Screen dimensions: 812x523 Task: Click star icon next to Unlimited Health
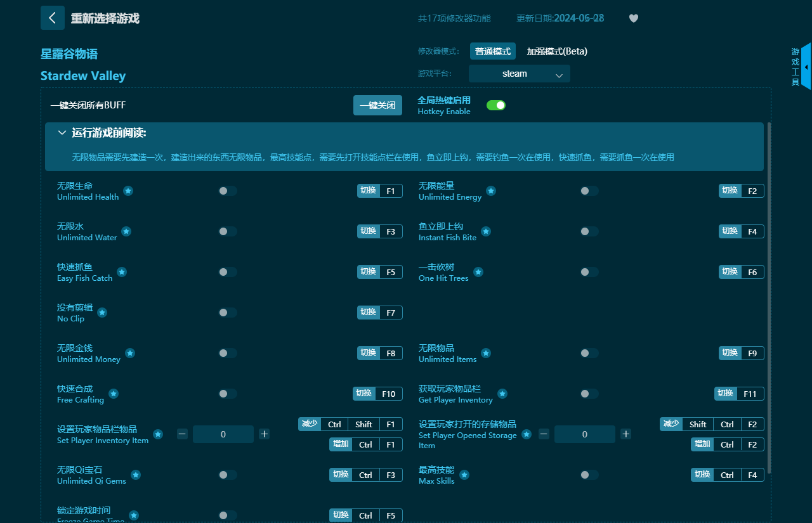pyautogui.click(x=128, y=191)
